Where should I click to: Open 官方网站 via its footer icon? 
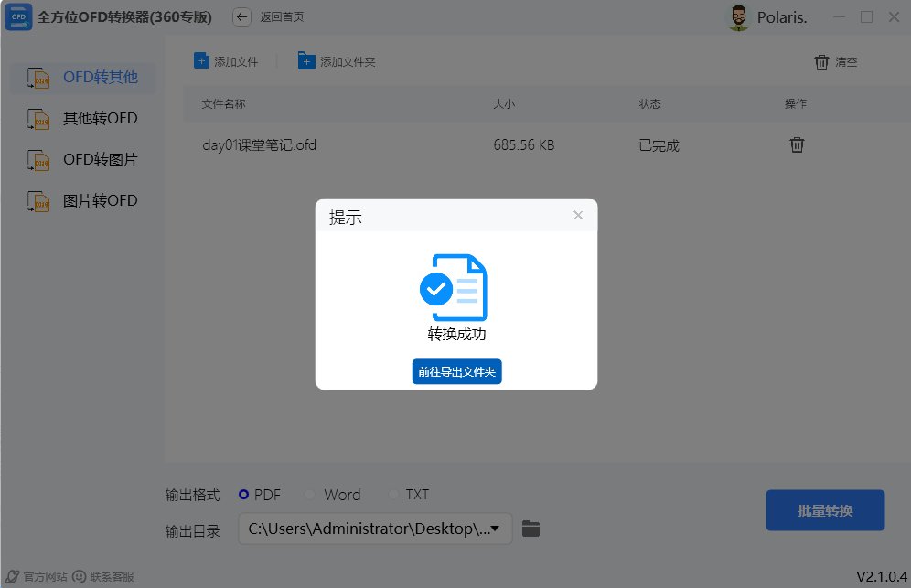(11, 576)
